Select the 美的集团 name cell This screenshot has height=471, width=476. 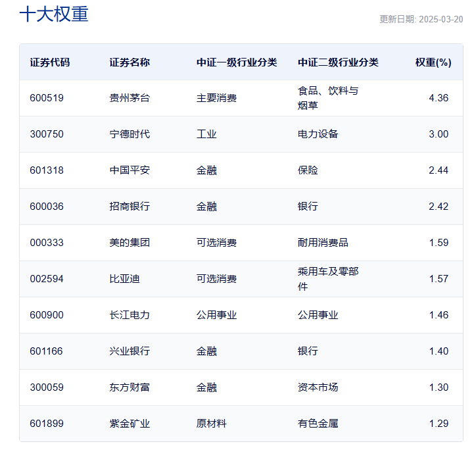130,242
